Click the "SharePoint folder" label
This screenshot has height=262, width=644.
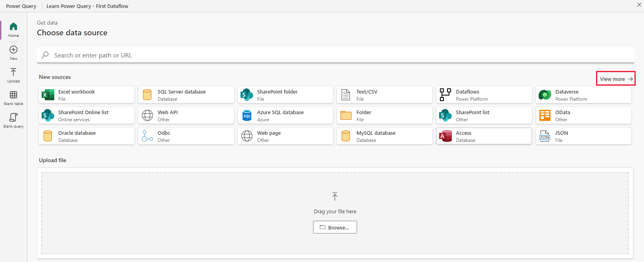click(277, 92)
